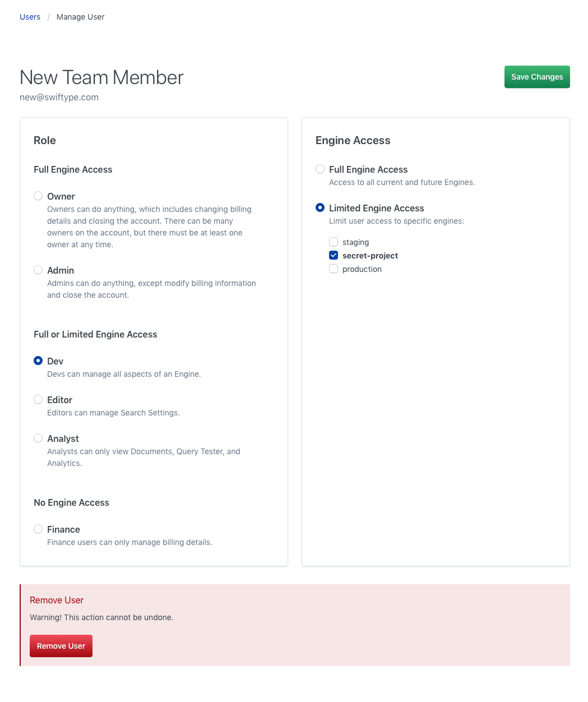
Task: Select the Editor role radio button
Action: (x=38, y=399)
